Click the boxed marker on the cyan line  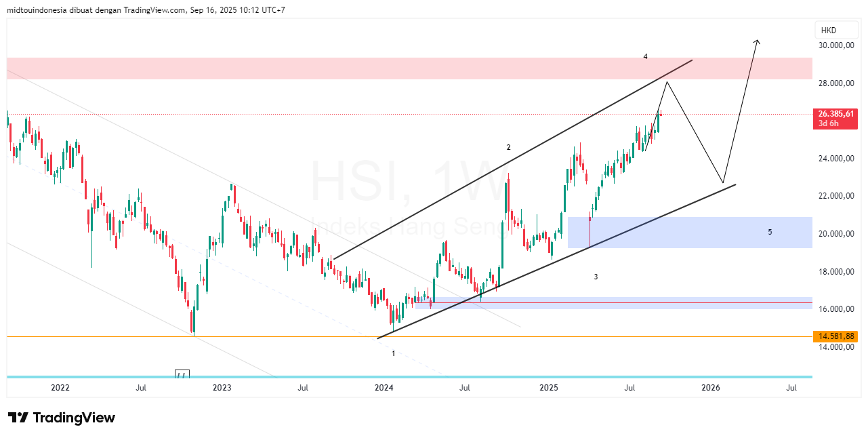click(182, 374)
